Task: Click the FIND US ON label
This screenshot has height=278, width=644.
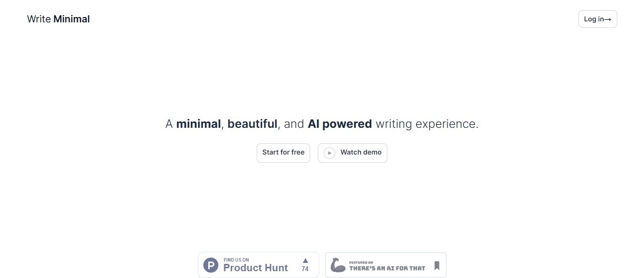Action: click(236, 260)
